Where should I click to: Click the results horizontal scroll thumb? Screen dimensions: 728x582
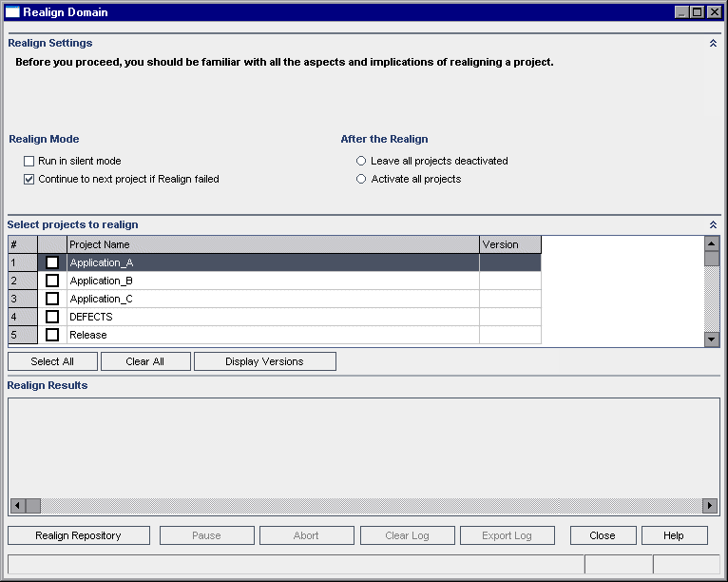[33, 505]
